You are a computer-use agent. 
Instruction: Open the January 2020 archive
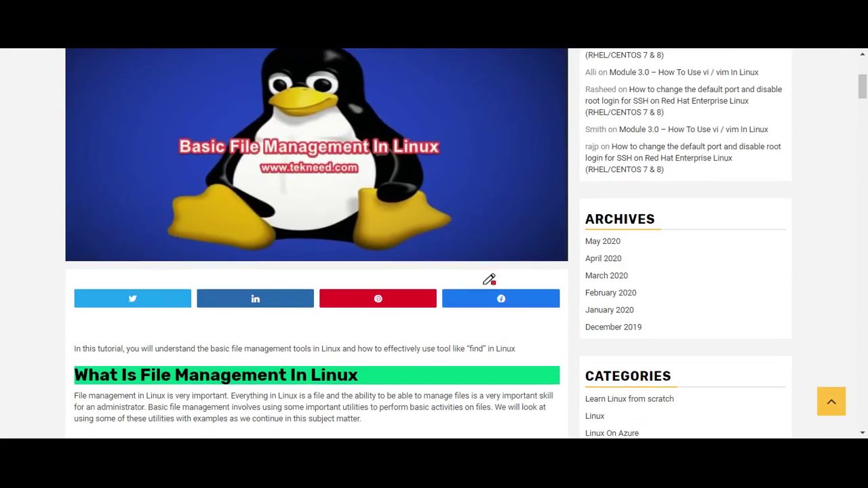pos(610,310)
